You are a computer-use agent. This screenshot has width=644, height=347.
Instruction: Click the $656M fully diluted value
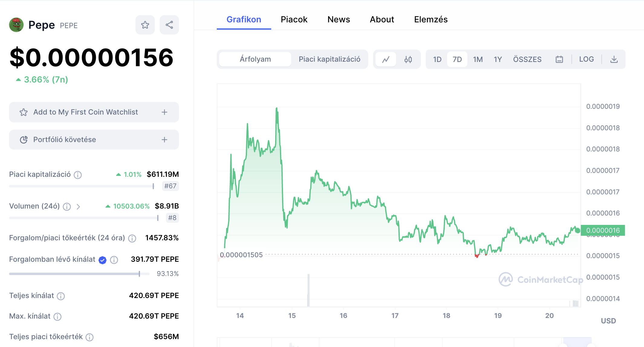[166, 337]
